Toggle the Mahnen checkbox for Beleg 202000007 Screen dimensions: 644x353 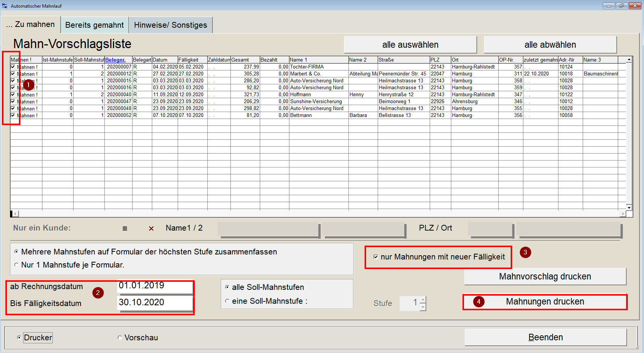(13, 67)
